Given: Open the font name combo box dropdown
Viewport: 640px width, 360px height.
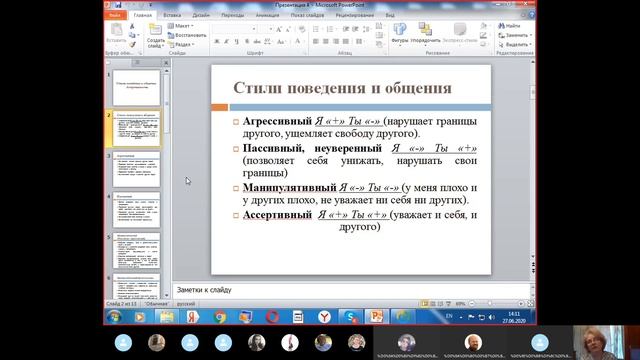Looking at the screenshot, I should click(x=254, y=29).
